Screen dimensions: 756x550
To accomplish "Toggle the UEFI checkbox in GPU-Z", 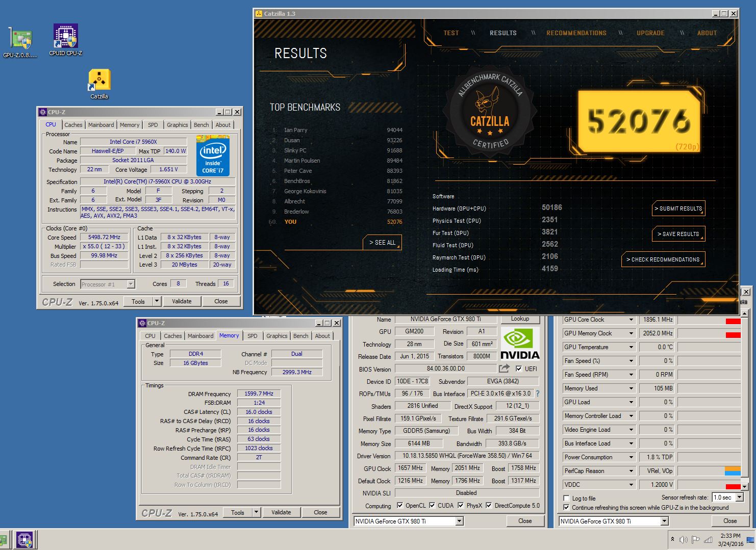I will pyautogui.click(x=519, y=369).
